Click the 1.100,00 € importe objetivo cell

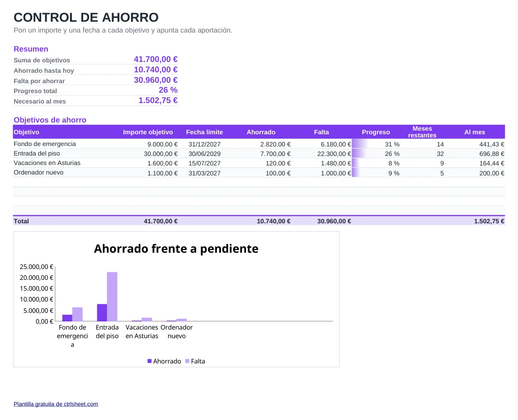162,173
